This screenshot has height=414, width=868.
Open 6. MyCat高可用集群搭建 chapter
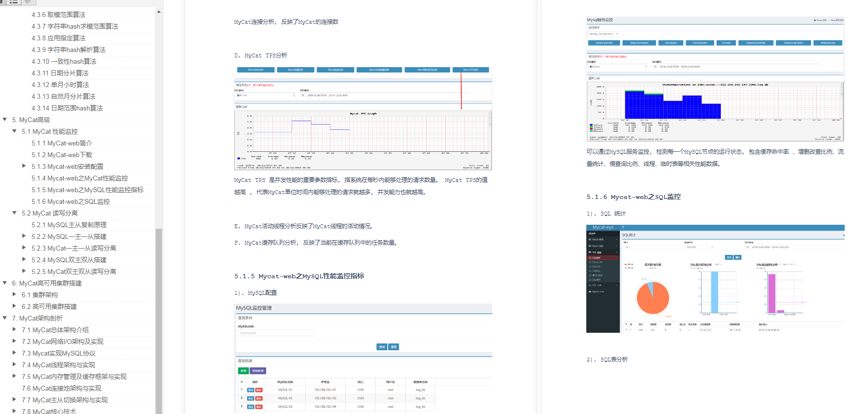point(47,283)
